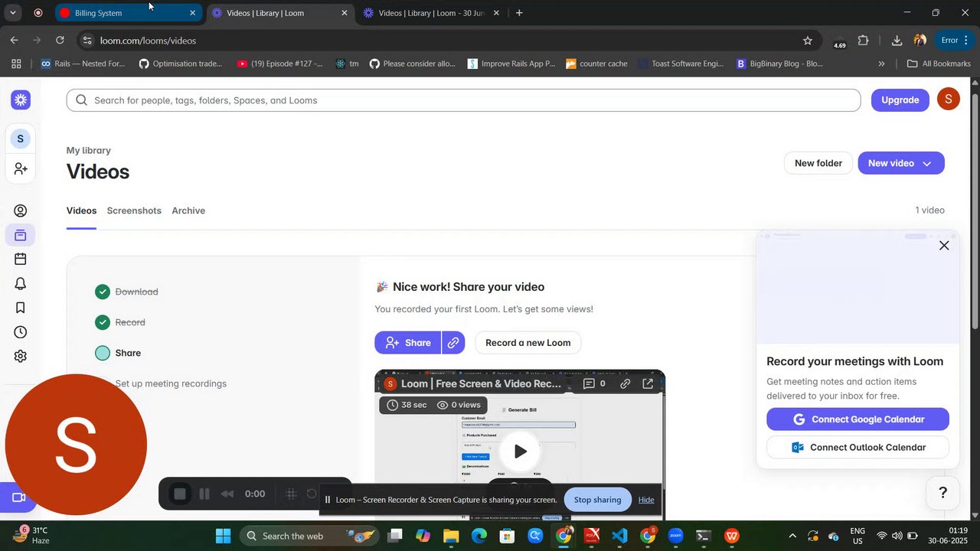Open the profile person icon in sidebar

coord(21,211)
